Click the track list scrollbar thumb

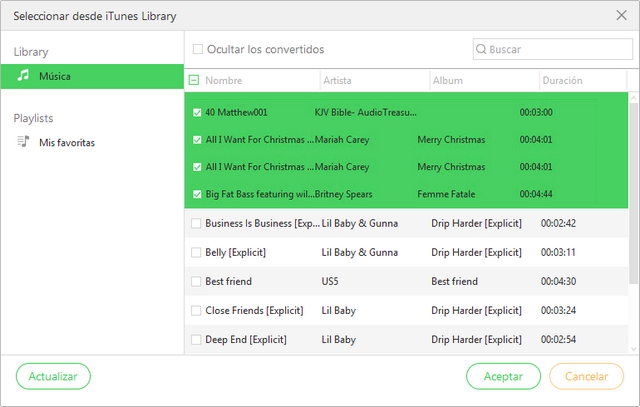(x=633, y=193)
